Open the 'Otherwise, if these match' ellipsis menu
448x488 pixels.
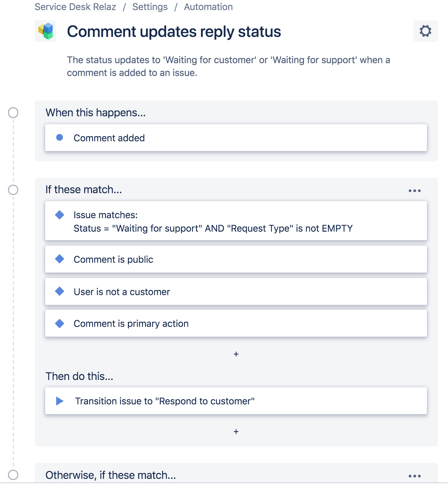(414, 476)
